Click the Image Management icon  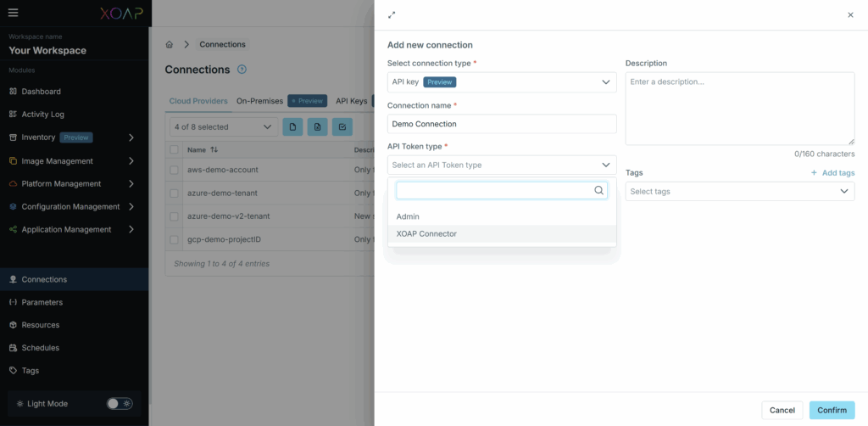point(14,161)
